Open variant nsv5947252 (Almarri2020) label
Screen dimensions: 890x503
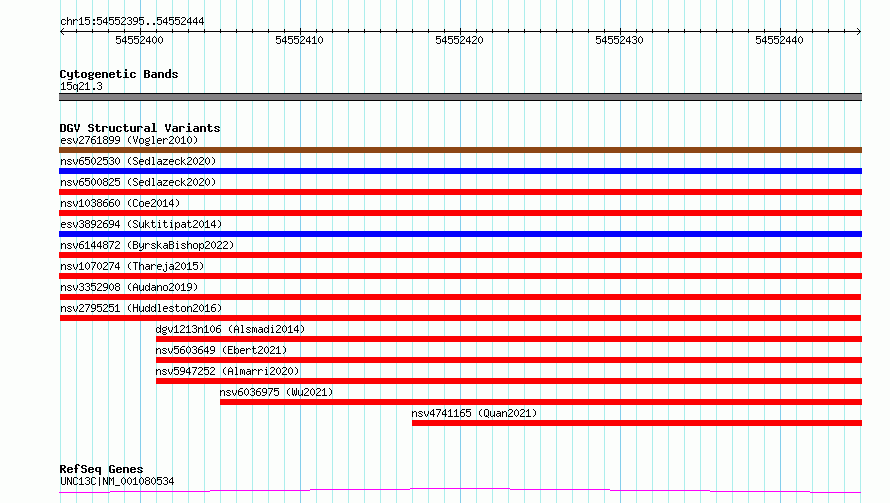[x=227, y=371]
